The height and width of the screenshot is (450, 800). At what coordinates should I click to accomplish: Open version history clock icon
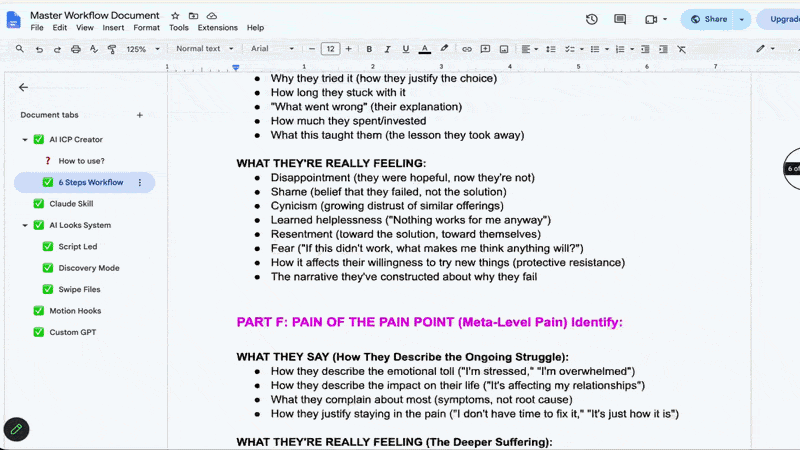click(592, 19)
